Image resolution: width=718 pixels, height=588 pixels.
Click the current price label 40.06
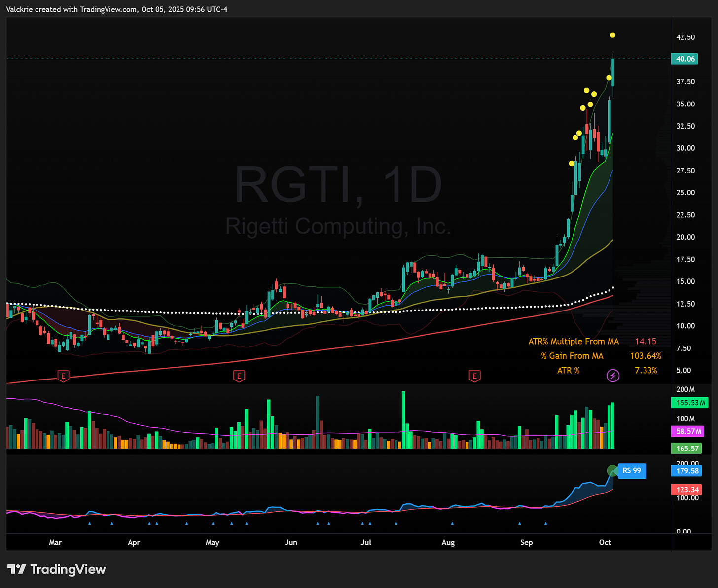[x=685, y=59]
